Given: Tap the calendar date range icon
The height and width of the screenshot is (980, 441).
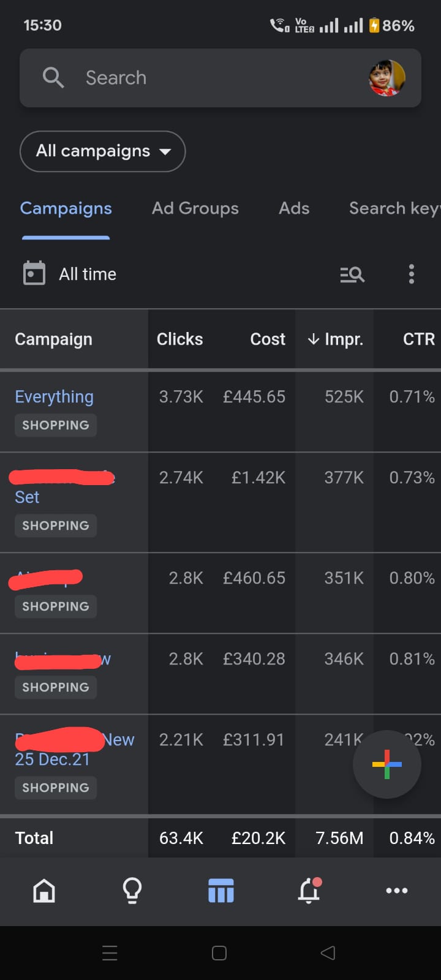Looking at the screenshot, I should (x=34, y=273).
